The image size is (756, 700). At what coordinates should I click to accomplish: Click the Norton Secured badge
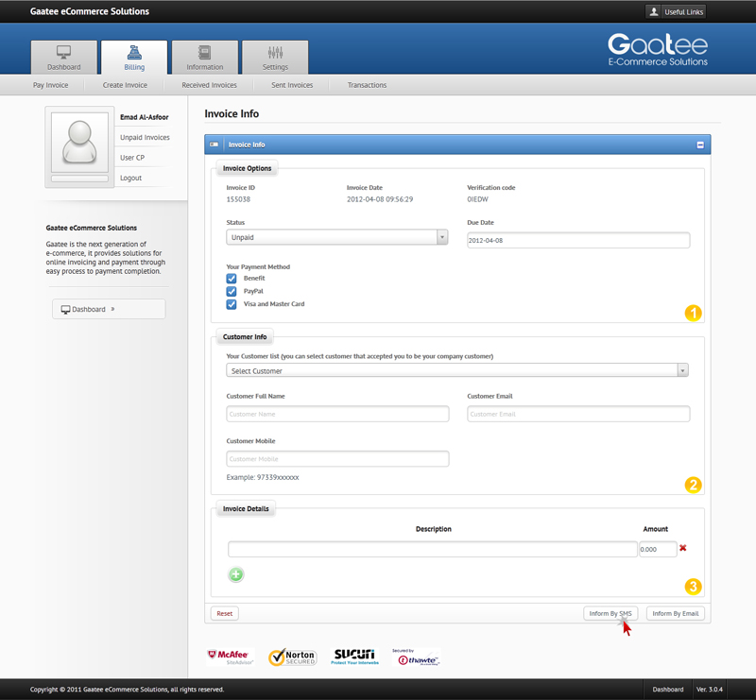pos(293,657)
